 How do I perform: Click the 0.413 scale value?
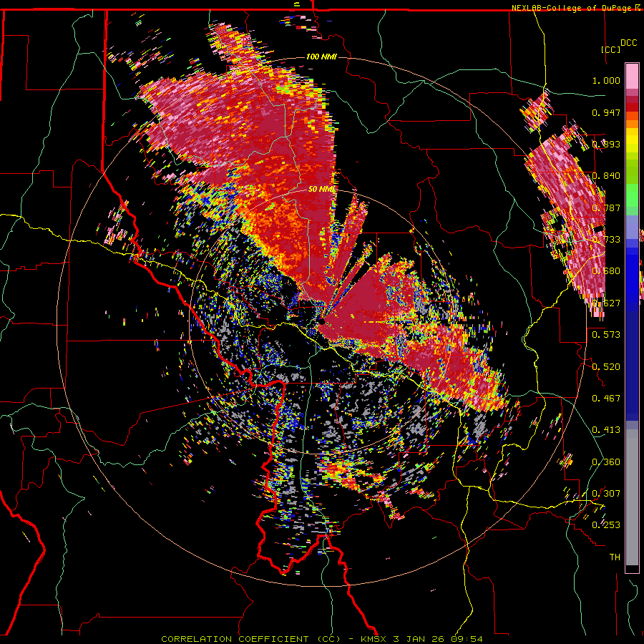tap(606, 430)
